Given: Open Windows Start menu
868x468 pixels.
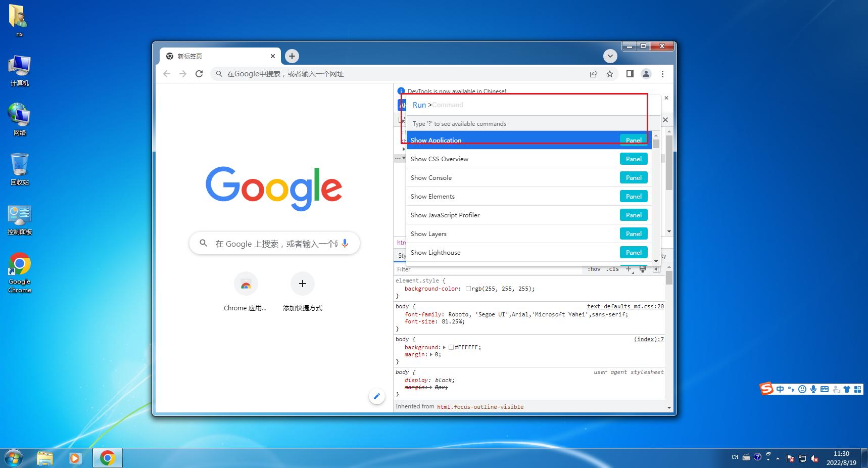Looking at the screenshot, I should (x=13, y=458).
